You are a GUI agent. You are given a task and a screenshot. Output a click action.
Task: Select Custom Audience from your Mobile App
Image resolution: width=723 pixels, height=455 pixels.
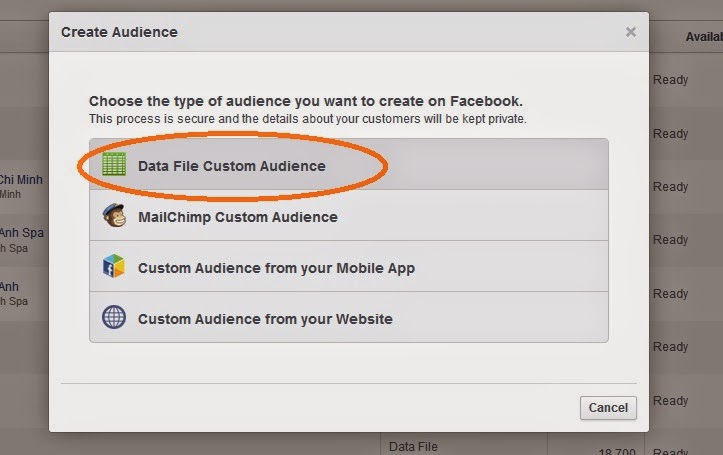coord(349,266)
